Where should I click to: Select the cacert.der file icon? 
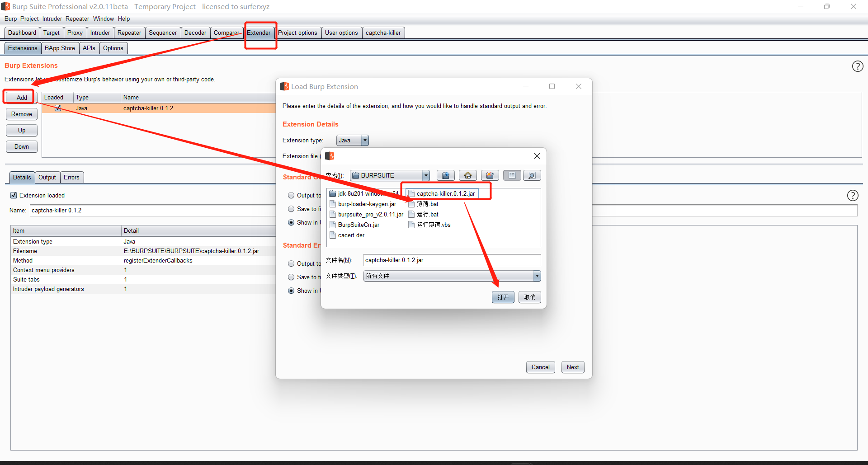pyautogui.click(x=333, y=235)
